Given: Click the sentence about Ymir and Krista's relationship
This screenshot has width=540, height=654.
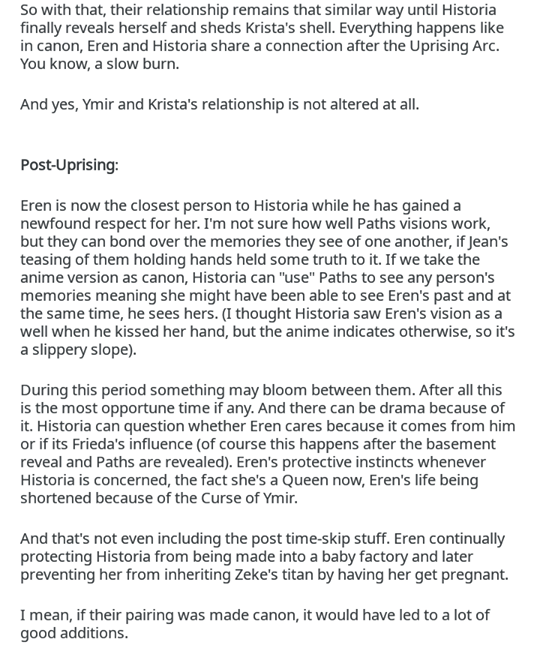Looking at the screenshot, I should (220, 104).
